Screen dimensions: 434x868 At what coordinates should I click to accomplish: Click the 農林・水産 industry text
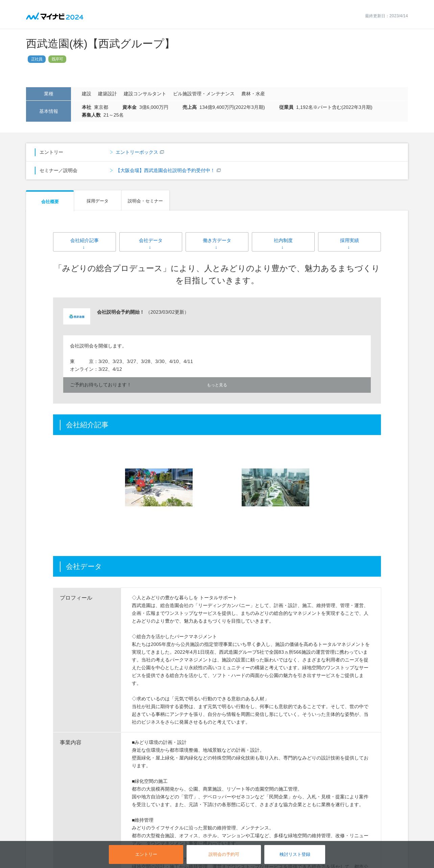point(253,94)
